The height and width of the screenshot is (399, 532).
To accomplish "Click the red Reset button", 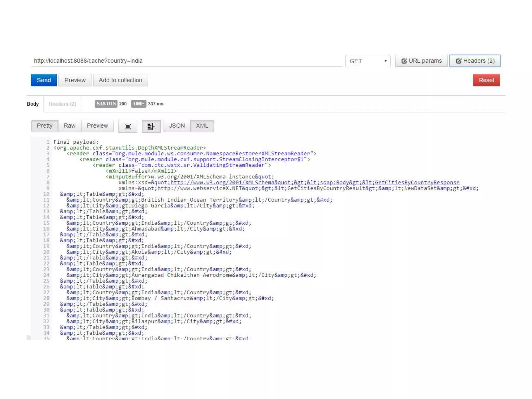I will pos(486,80).
